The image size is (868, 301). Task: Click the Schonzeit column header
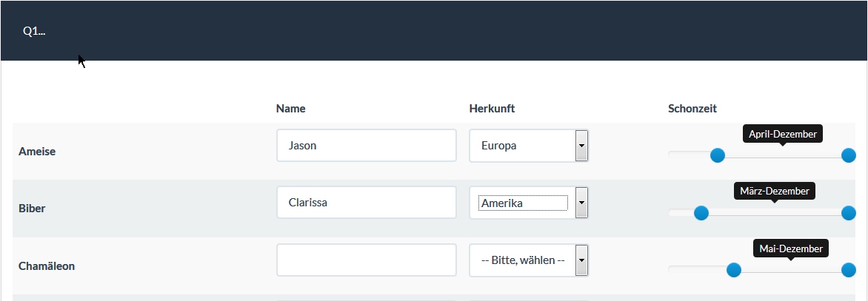[x=692, y=109]
